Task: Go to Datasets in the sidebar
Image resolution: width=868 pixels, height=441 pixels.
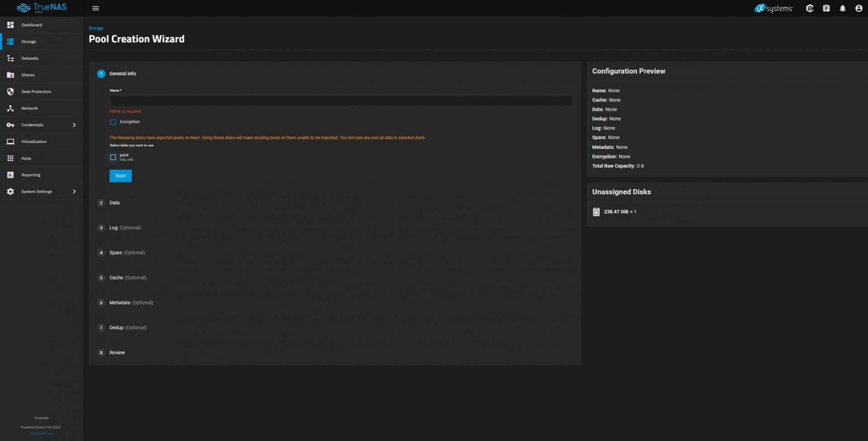Action: (30, 58)
